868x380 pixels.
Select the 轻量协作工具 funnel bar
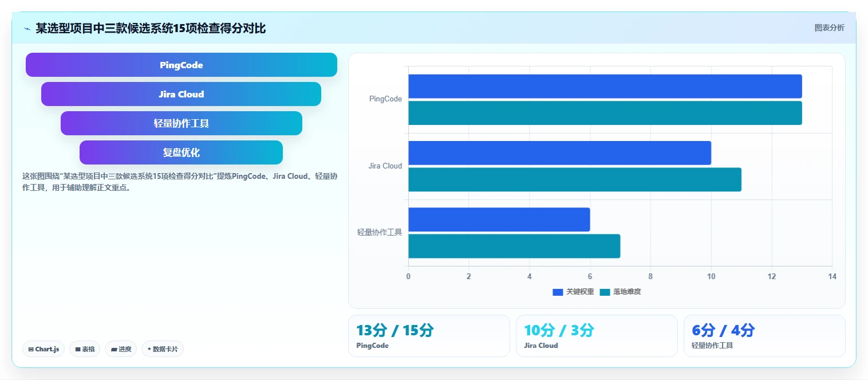(x=181, y=123)
